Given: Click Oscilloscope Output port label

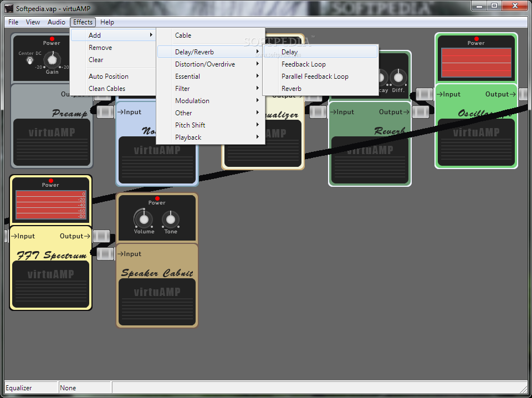Looking at the screenshot, I should point(500,94).
